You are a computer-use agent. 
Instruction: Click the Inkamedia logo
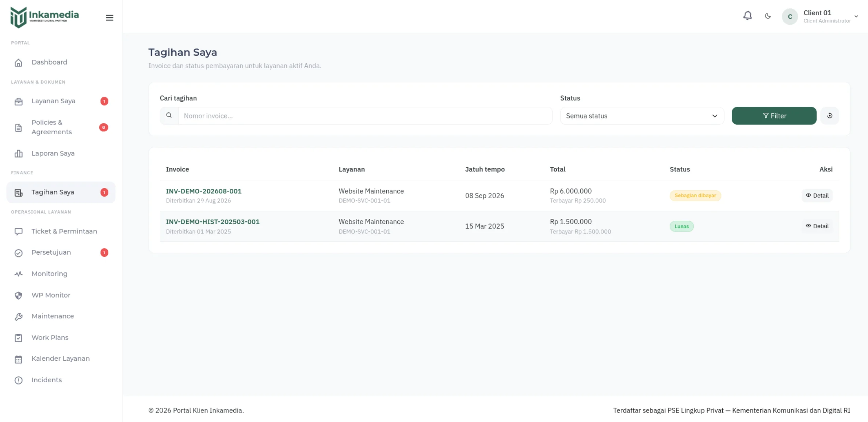(x=45, y=17)
